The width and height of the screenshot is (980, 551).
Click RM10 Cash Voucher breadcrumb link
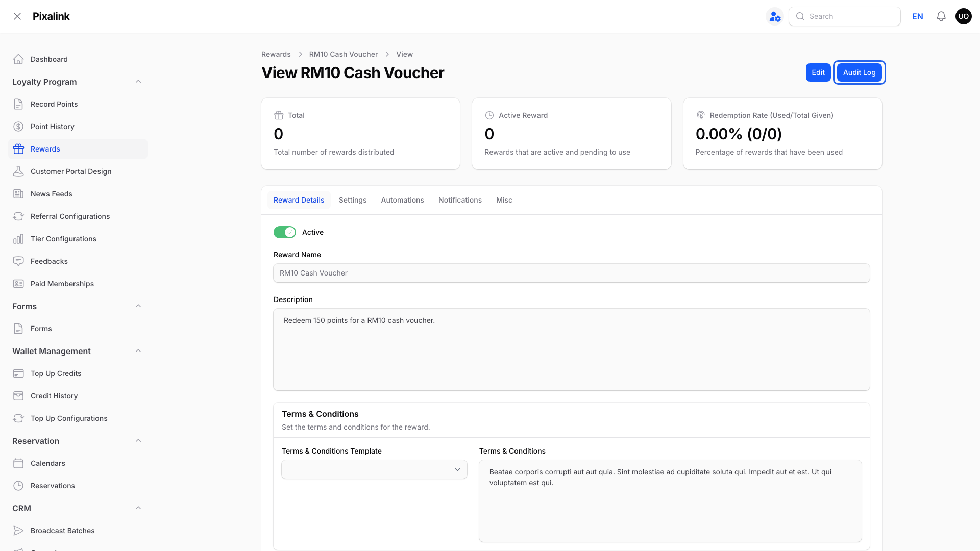pyautogui.click(x=344, y=54)
